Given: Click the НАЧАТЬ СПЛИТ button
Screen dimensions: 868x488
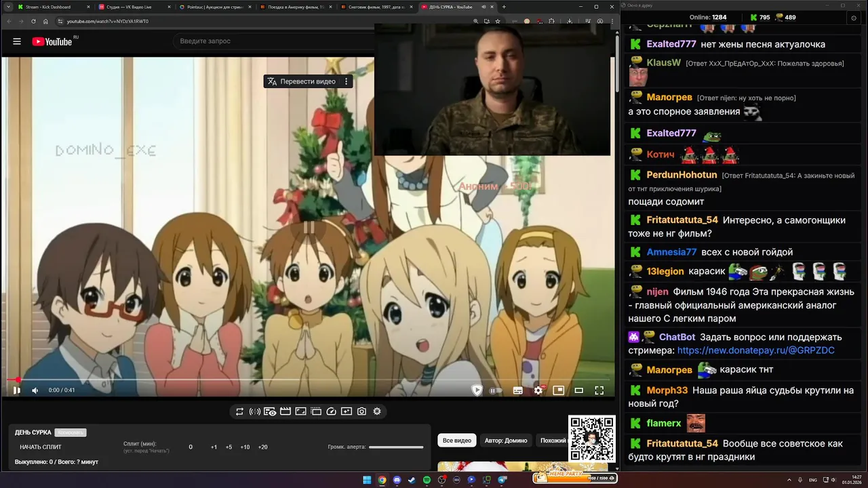Looking at the screenshot, I should coord(41,447).
